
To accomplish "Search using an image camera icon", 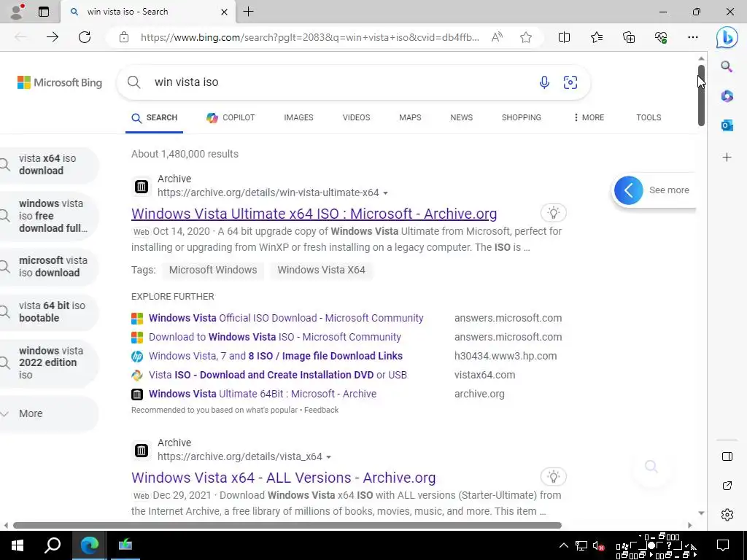I will tap(570, 82).
